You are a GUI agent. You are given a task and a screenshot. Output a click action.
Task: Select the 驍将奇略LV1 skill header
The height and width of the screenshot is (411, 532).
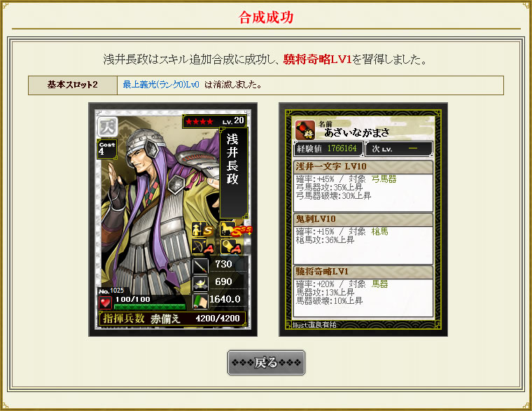coord(363,272)
